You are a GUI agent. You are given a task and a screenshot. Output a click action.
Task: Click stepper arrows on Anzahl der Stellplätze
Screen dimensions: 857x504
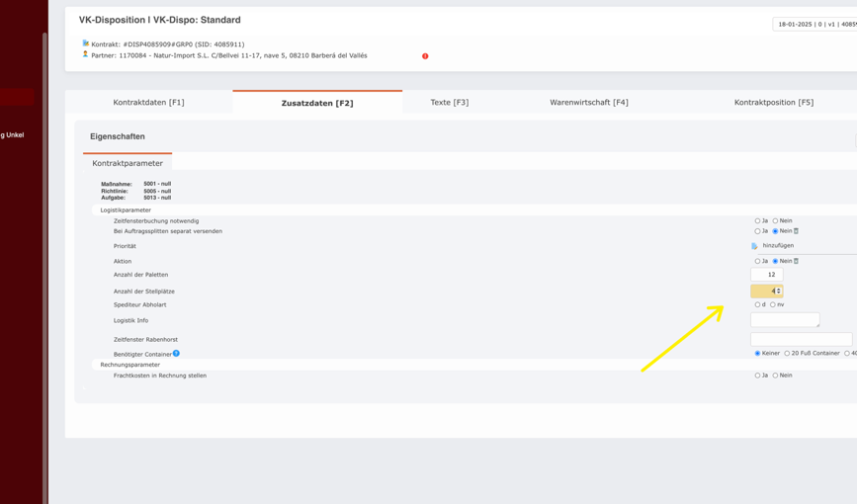[x=779, y=292]
